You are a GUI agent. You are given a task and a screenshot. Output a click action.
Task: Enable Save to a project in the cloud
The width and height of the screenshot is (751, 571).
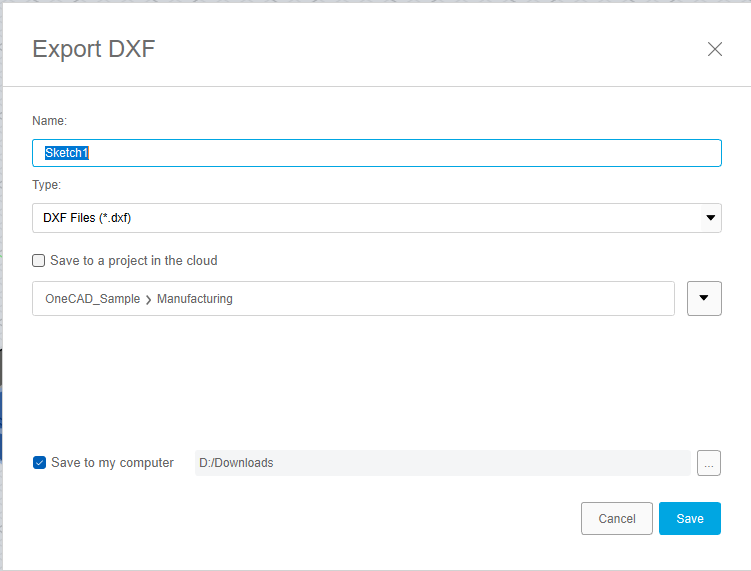click(x=38, y=261)
